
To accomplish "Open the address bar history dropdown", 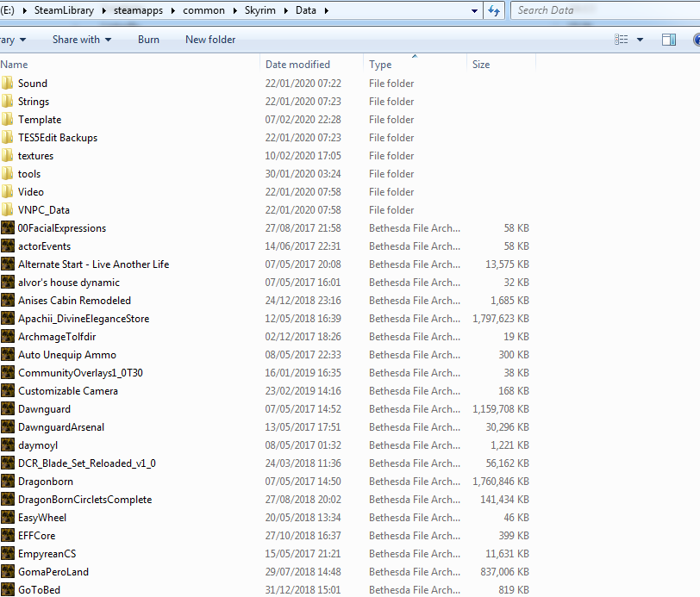I will [x=474, y=10].
